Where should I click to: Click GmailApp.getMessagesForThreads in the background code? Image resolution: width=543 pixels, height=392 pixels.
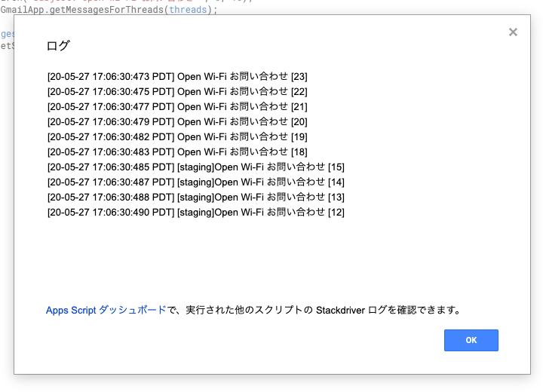81,11
